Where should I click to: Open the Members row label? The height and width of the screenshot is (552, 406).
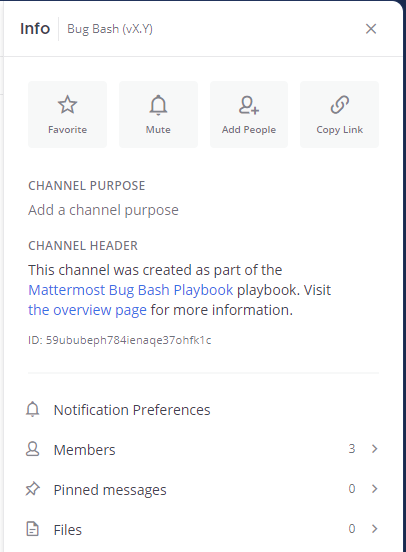coord(85,450)
